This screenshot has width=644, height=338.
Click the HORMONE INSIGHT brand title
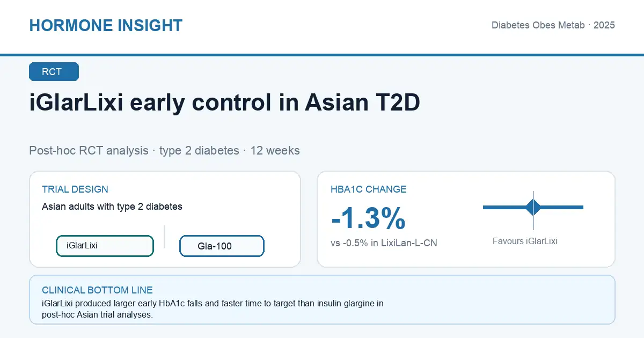pos(106,25)
